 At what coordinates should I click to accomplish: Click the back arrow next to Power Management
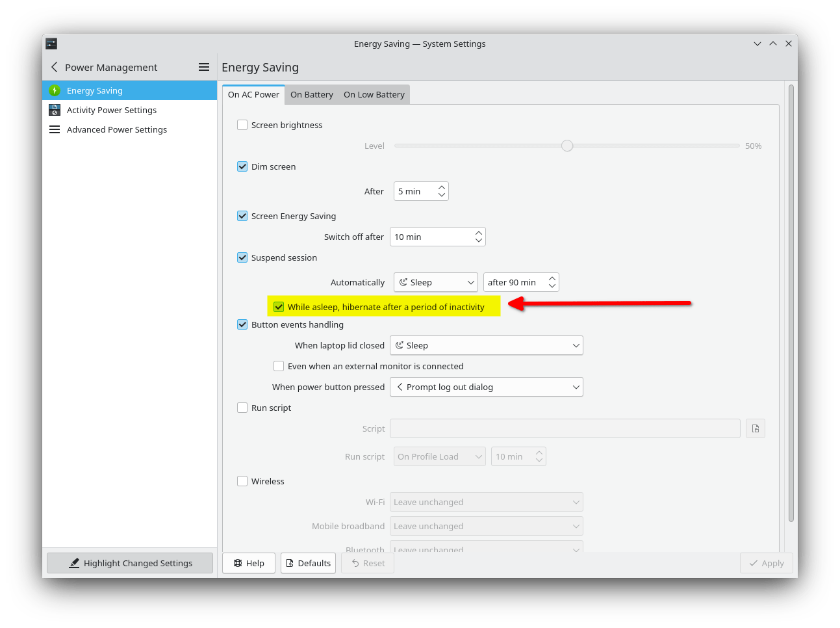54,67
